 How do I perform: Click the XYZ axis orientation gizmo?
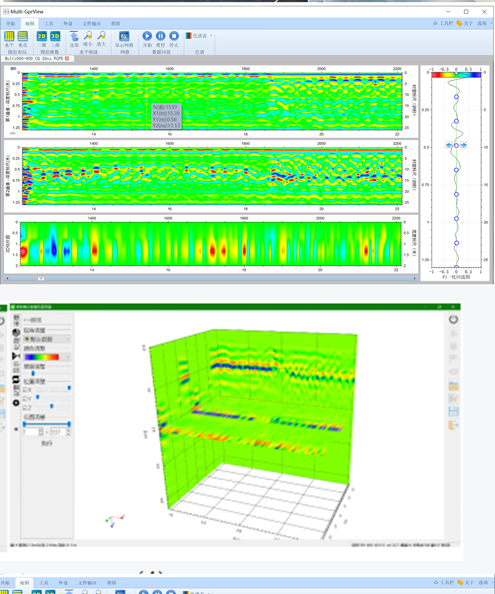point(115,520)
